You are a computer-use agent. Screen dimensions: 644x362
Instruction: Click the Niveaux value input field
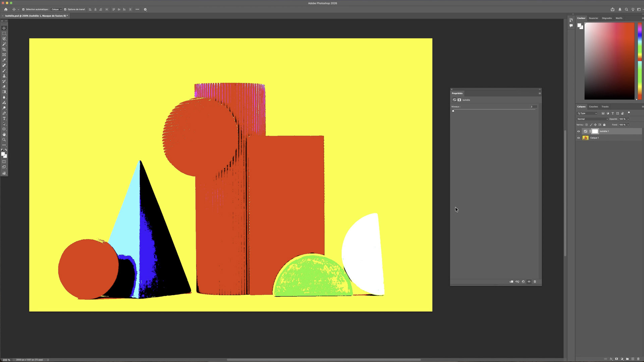[x=533, y=107]
